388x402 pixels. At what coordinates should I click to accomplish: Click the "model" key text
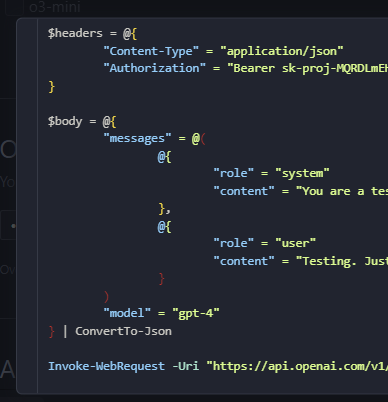tap(127, 313)
